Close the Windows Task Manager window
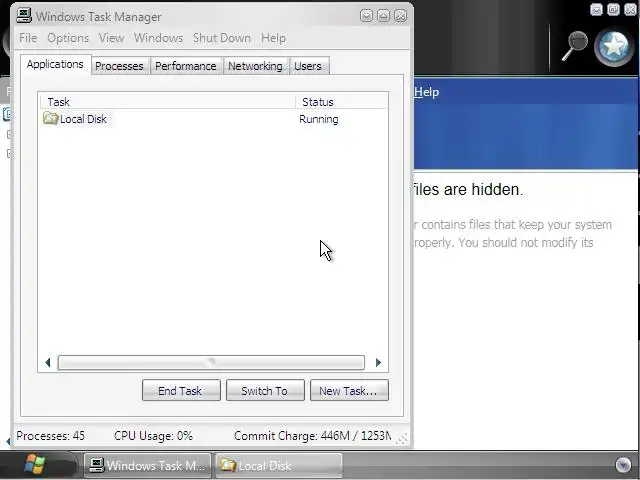640x480 pixels. 400,16
